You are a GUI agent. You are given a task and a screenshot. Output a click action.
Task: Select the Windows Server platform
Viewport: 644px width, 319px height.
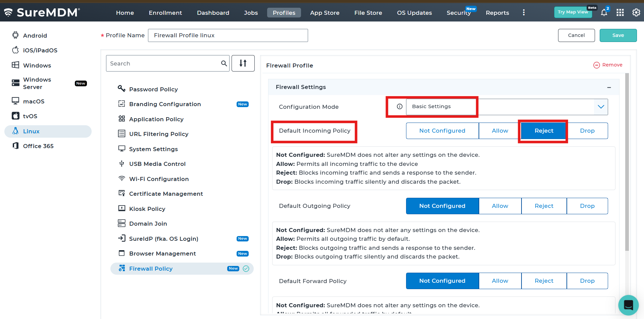point(48,83)
